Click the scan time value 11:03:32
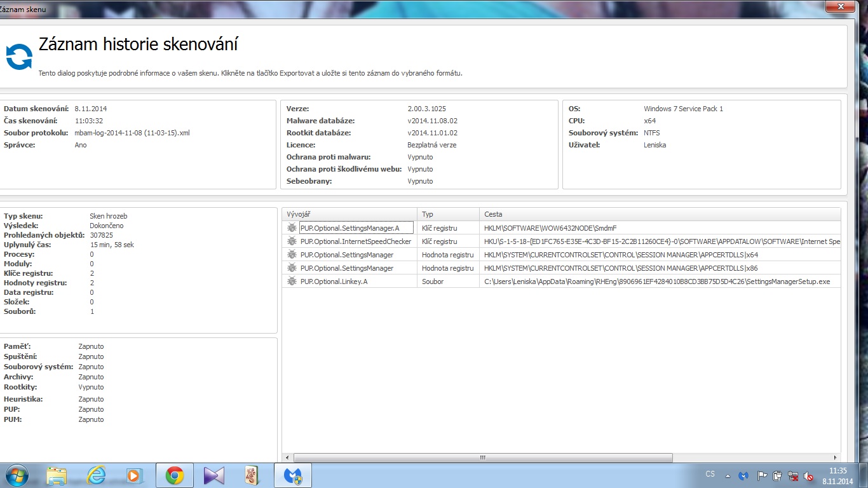Viewport: 868px width, 488px height. pos(89,121)
